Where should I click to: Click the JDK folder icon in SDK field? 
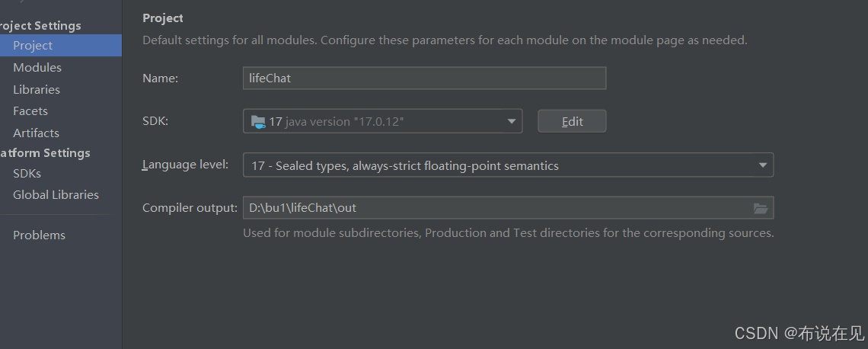[258, 122]
